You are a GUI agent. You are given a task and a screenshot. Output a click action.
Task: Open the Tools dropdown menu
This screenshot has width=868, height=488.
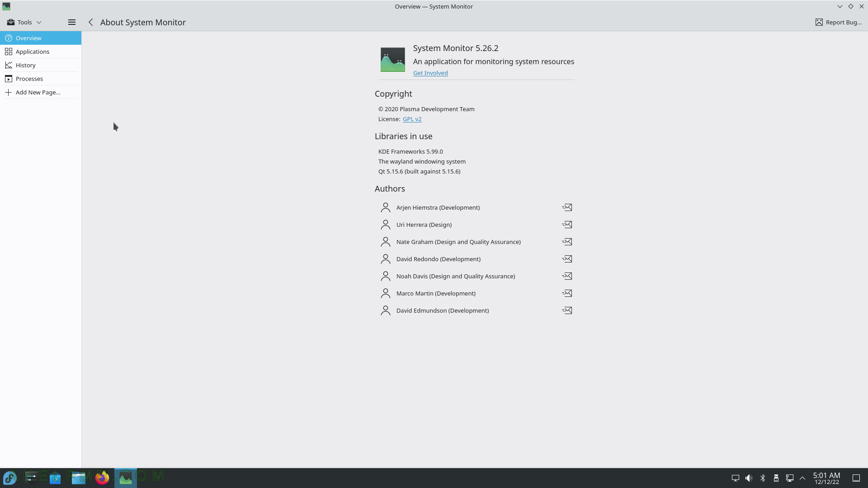[x=24, y=22]
